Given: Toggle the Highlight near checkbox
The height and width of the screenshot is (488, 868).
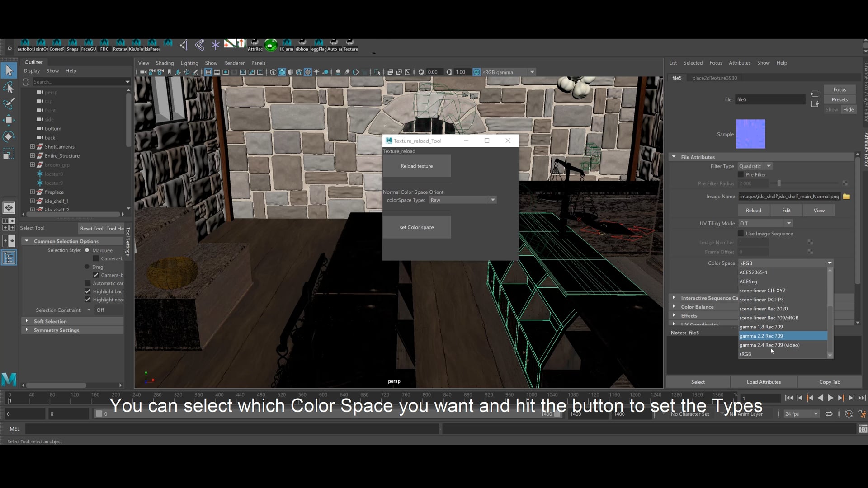Looking at the screenshot, I should 88,300.
